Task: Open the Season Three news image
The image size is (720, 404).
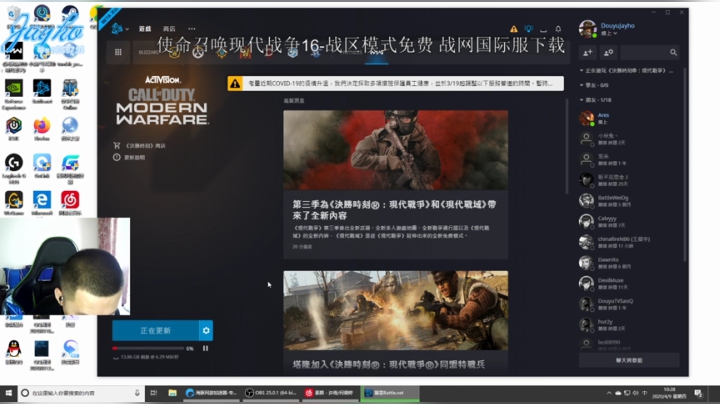Action: click(395, 150)
